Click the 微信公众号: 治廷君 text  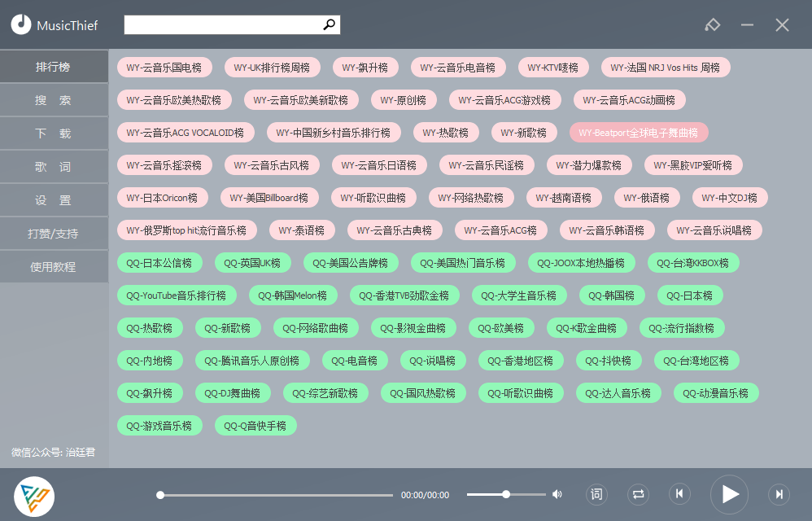[x=54, y=452]
